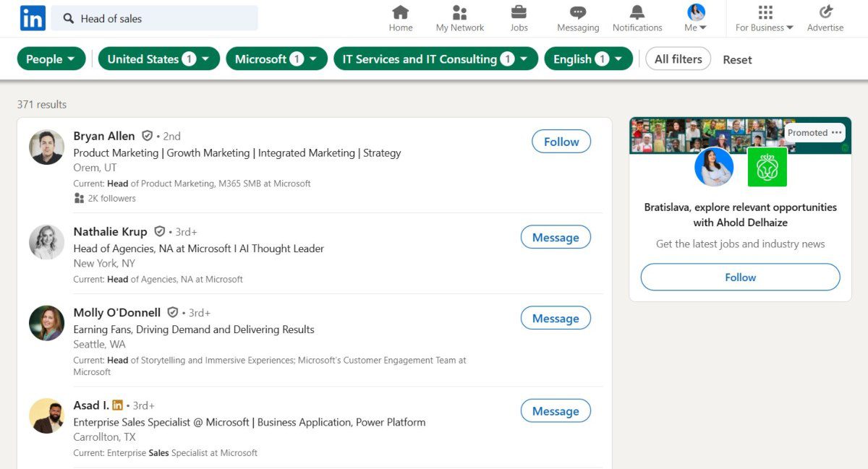Open the promoted ad options menu
The width and height of the screenshot is (868, 469).
837,132
